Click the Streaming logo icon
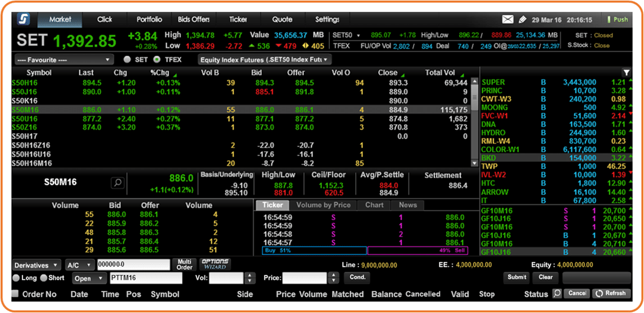Viewport: 644px width, 313px height. [24, 19]
